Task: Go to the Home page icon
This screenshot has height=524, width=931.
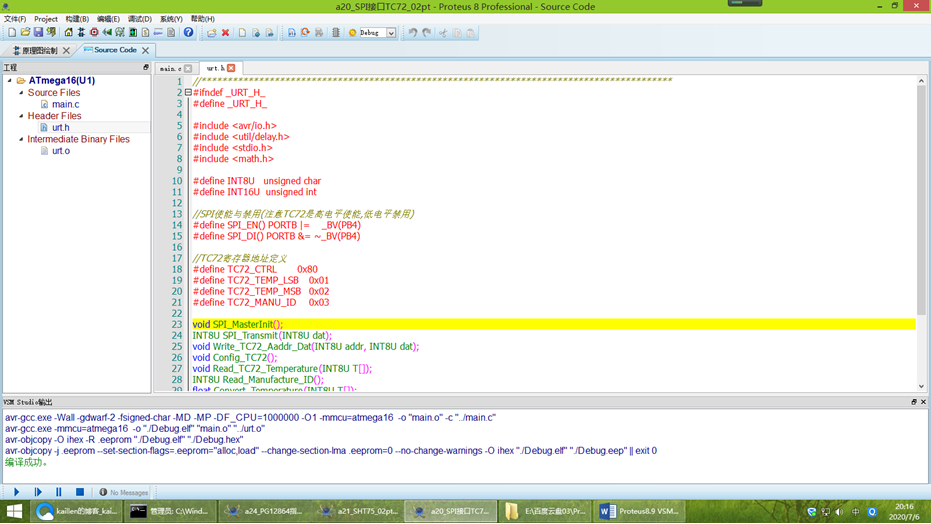Action: tap(69, 33)
